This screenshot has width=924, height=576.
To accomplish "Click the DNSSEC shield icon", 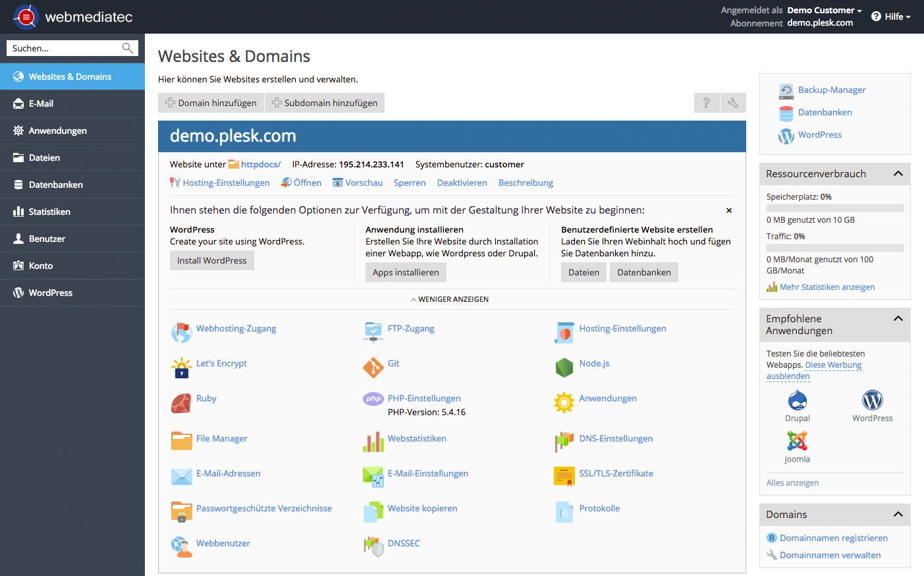I will coord(373,547).
